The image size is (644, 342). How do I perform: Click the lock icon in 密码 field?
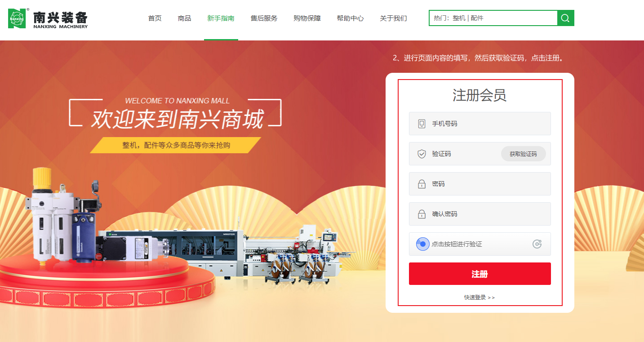tap(422, 184)
